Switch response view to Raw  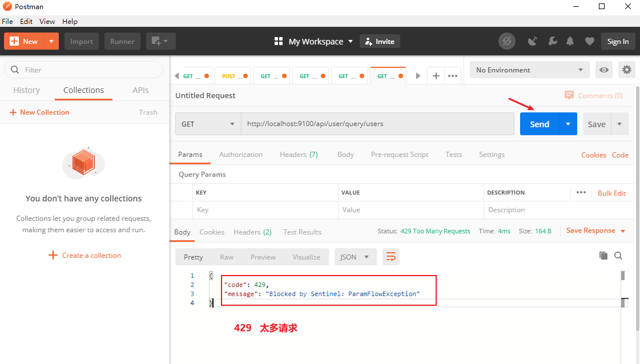click(227, 257)
